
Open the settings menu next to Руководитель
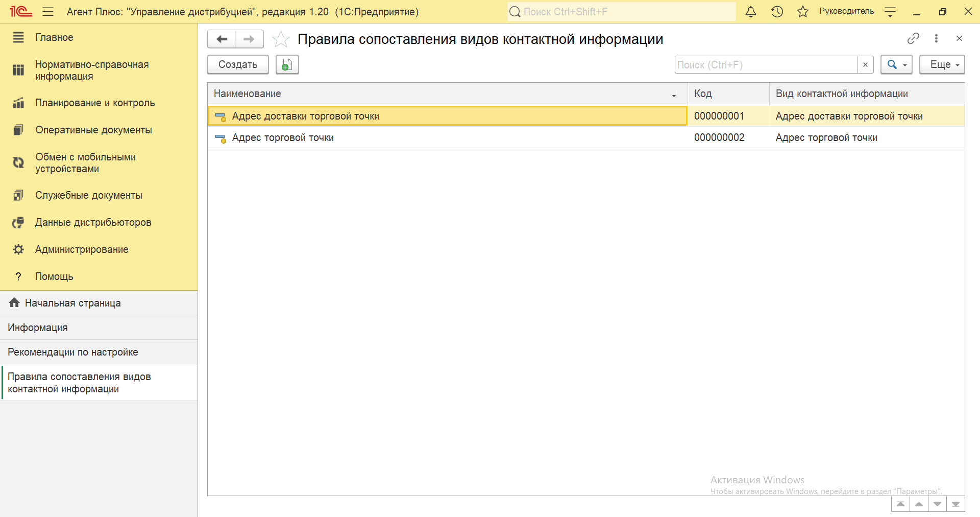tap(890, 12)
